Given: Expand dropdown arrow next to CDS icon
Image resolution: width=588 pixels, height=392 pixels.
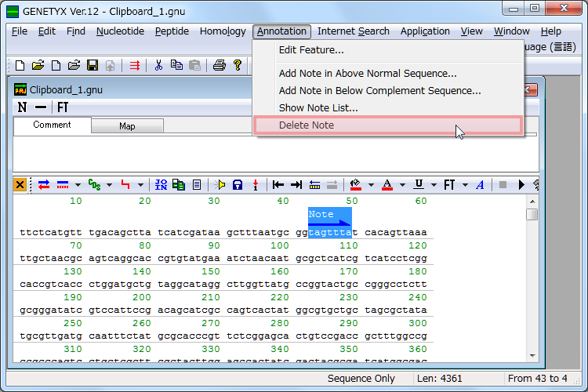Looking at the screenshot, I should [x=109, y=184].
